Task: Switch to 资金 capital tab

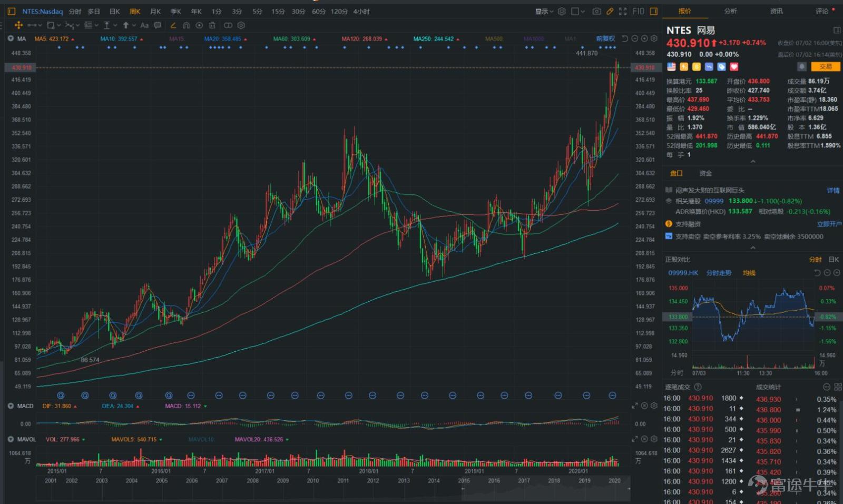Action: coord(705,173)
